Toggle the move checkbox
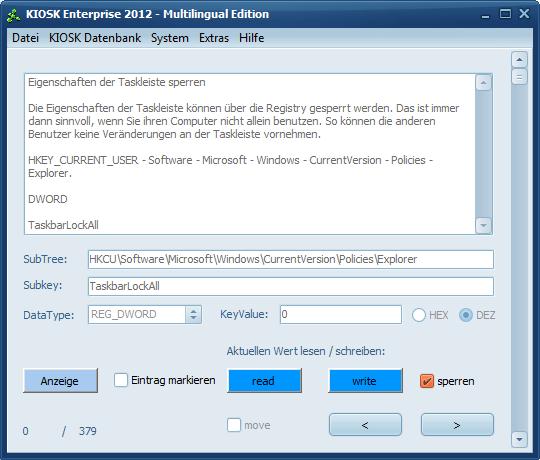The height and width of the screenshot is (460, 540). point(234,425)
